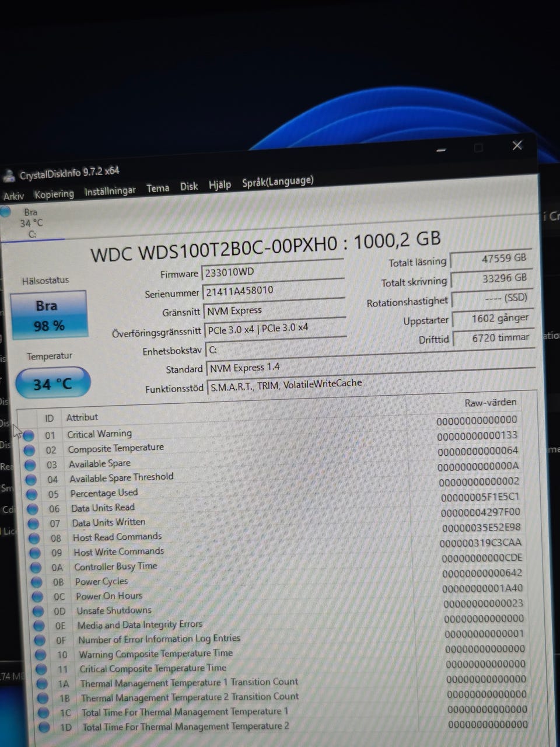This screenshot has height=747, width=560.
Task: Close the CrystalDiskInfo window
Action: point(517,145)
